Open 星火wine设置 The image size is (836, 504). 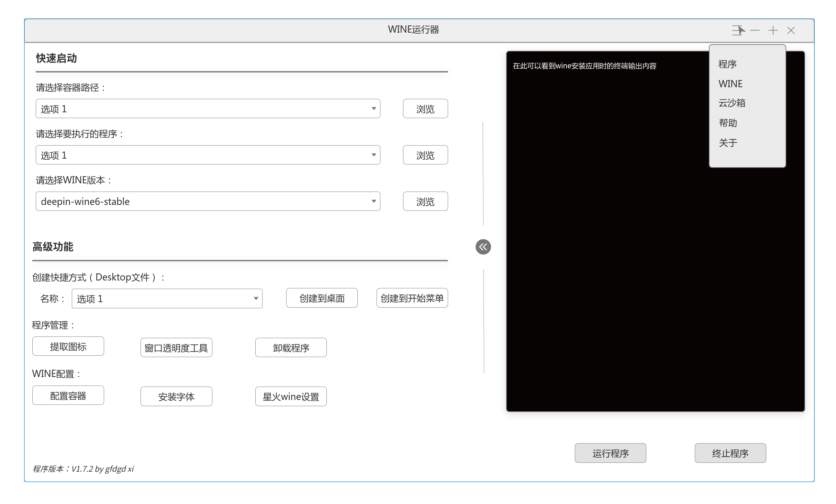[x=291, y=397]
